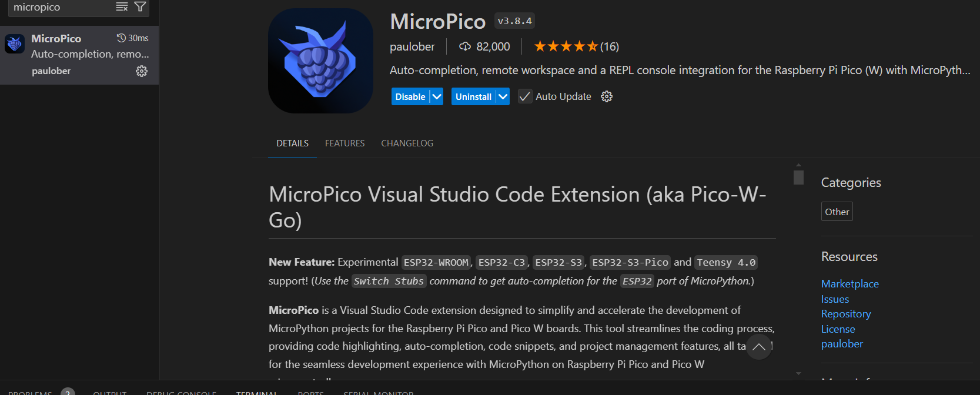
Task: Open the PROBLEMS panel tab
Action: (x=30, y=393)
